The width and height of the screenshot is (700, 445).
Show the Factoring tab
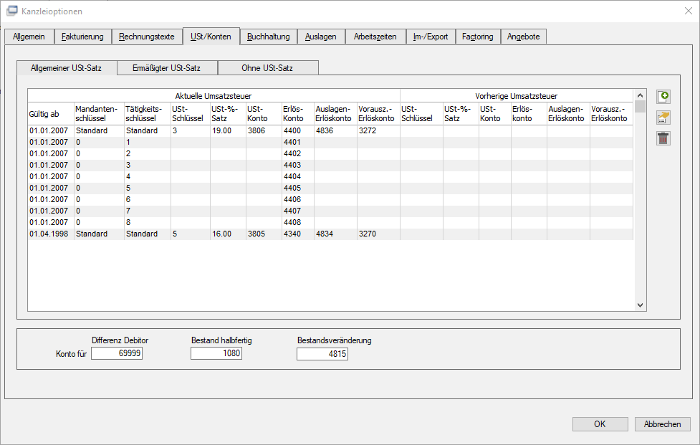pos(478,37)
